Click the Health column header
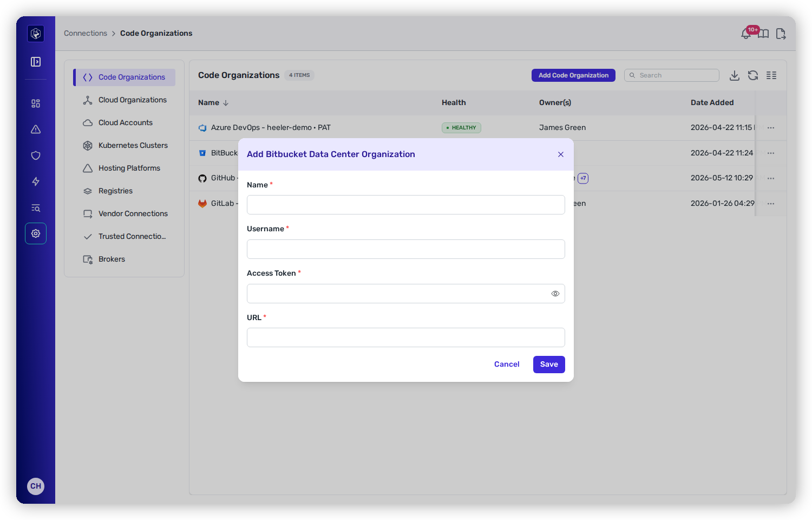The image size is (812, 520). [454, 102]
